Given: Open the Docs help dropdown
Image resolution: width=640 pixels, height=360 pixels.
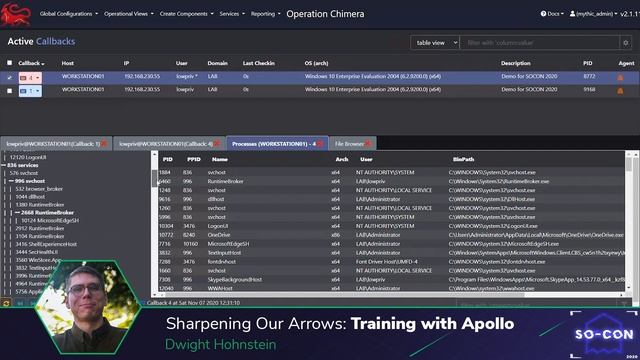Looking at the screenshot, I should coord(552,14).
